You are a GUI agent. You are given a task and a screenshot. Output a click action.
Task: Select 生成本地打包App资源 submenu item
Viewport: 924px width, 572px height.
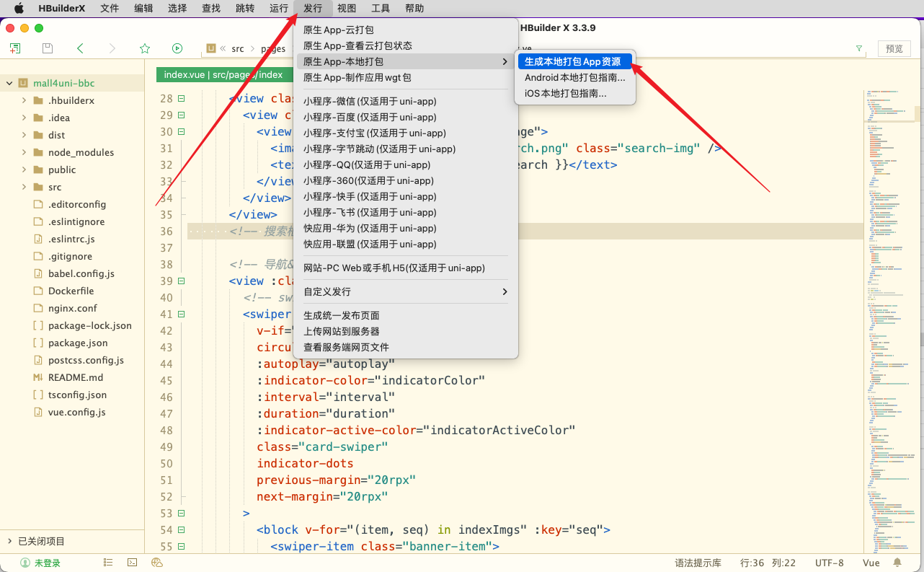[572, 62]
